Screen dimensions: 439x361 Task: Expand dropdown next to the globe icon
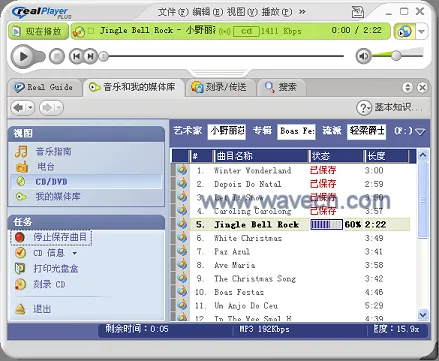click(x=422, y=31)
